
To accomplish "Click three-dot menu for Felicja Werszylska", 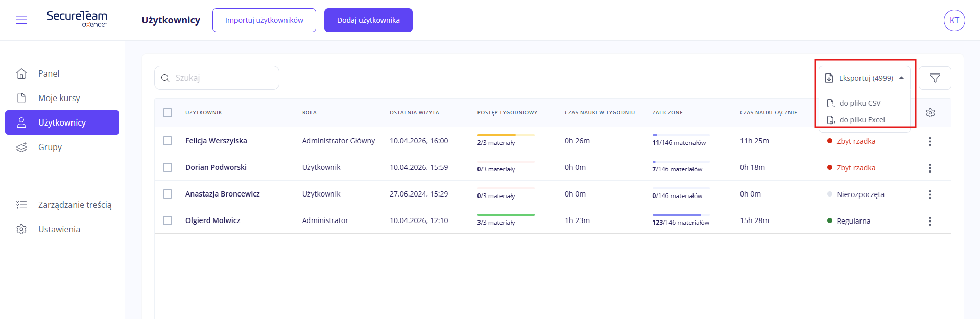I will tap(929, 141).
